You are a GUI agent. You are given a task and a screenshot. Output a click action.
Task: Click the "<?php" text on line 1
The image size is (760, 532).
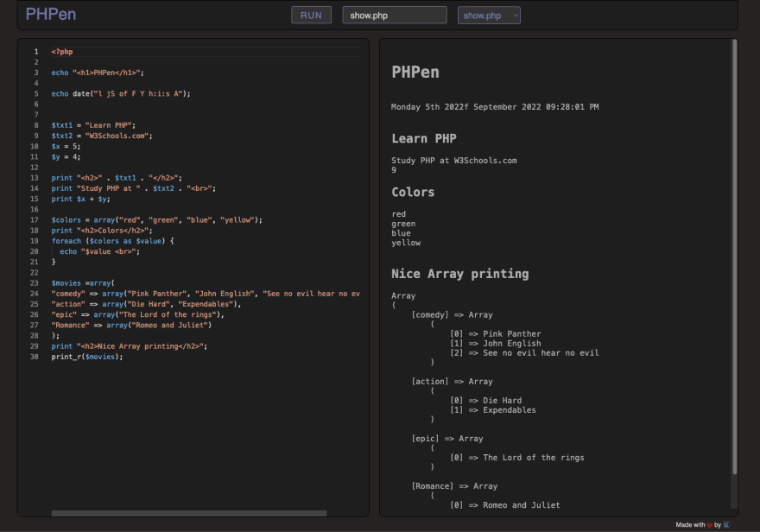[62, 51]
